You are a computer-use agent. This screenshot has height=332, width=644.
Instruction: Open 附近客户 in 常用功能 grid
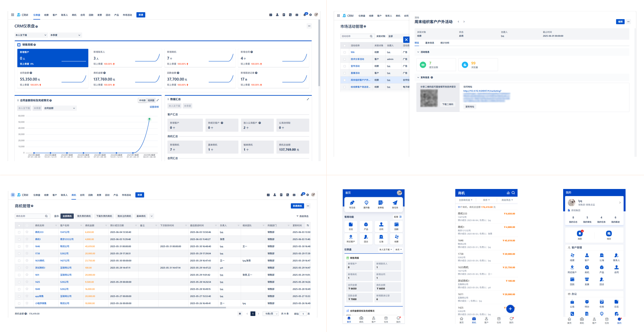tap(351, 237)
